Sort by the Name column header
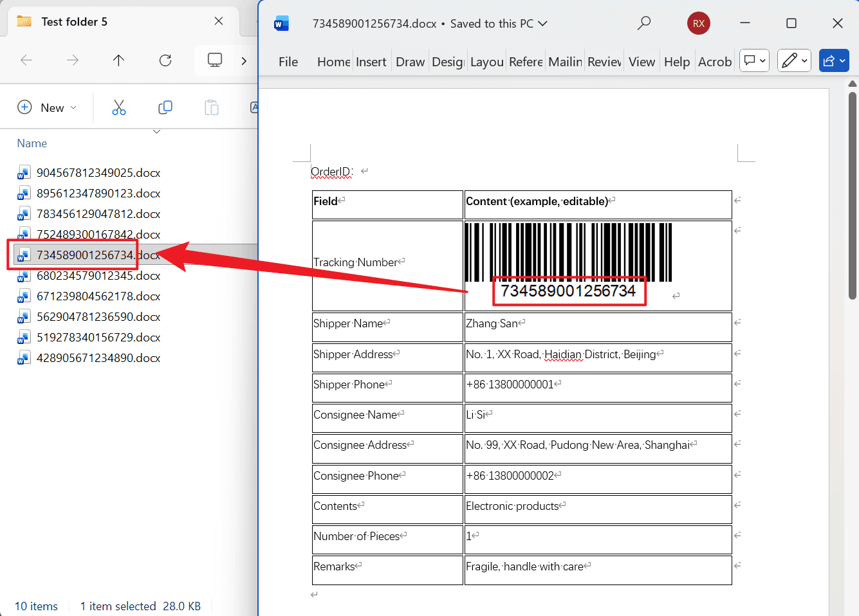 [x=32, y=143]
